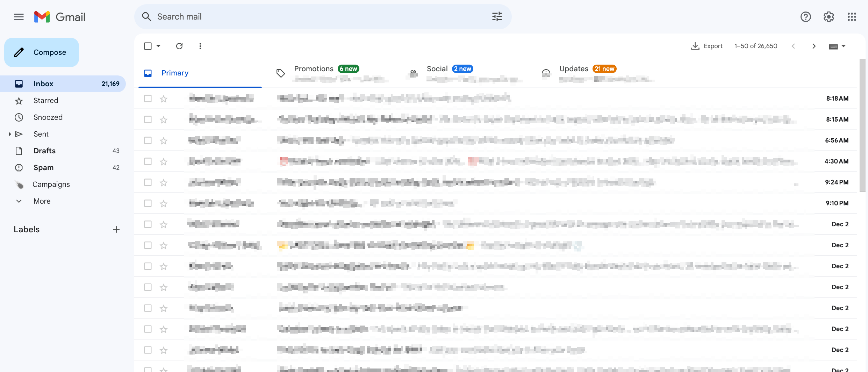Screen dimensions: 868x372
Task: Open the Updates tab
Action: tap(573, 68)
